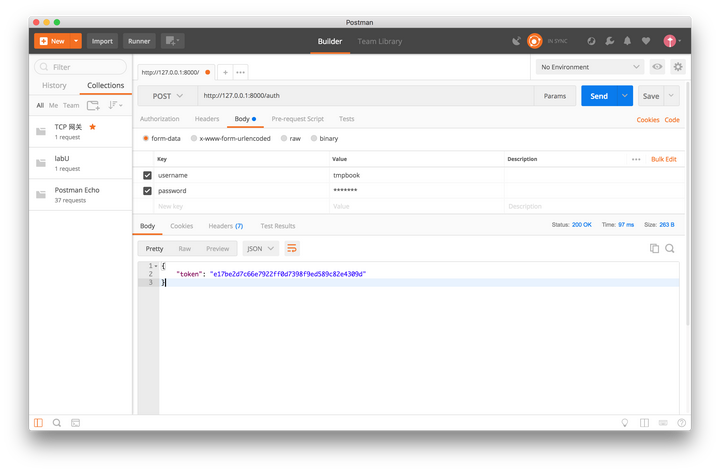
Task: Click the new collection folder icon
Action: [93, 106]
